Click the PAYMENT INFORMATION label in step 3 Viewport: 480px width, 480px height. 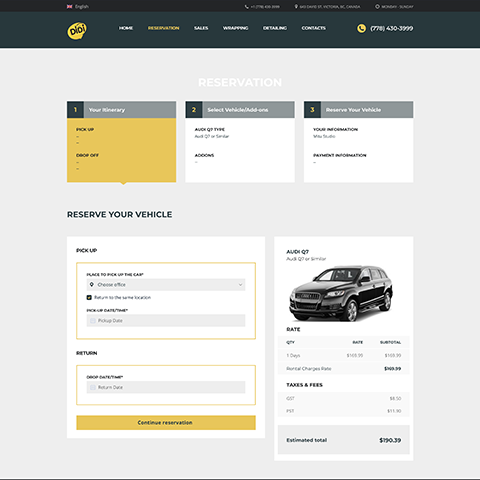340,155
